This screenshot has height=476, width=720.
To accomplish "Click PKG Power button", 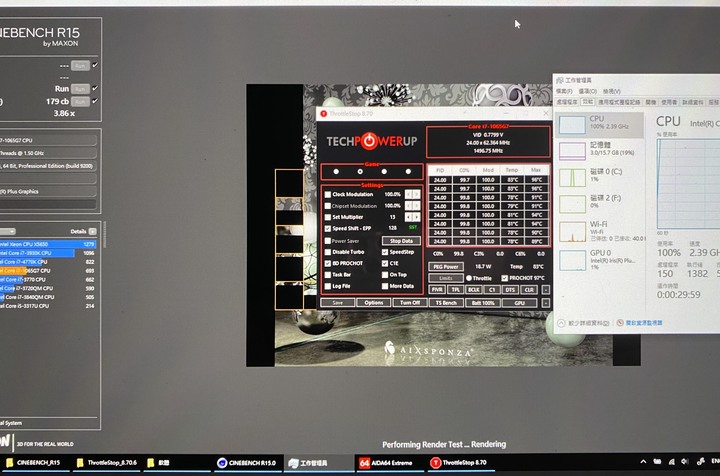I will (x=446, y=267).
